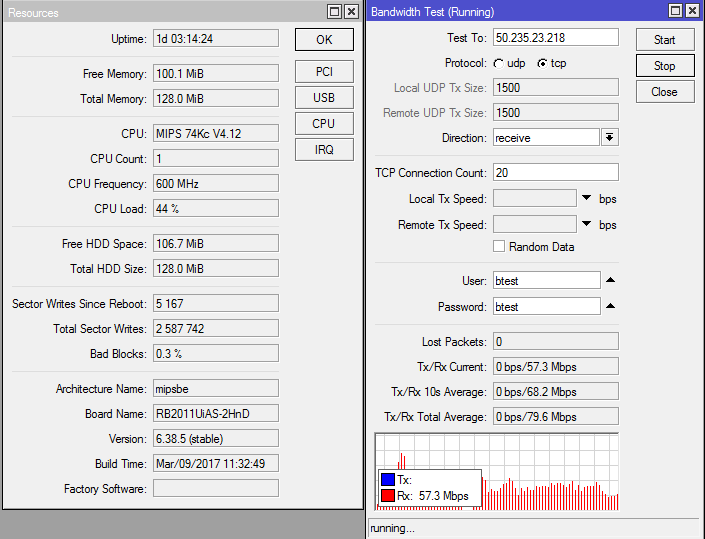Click the Local Tx Speed input
Screen dimensions: 705x539
pos(535,198)
